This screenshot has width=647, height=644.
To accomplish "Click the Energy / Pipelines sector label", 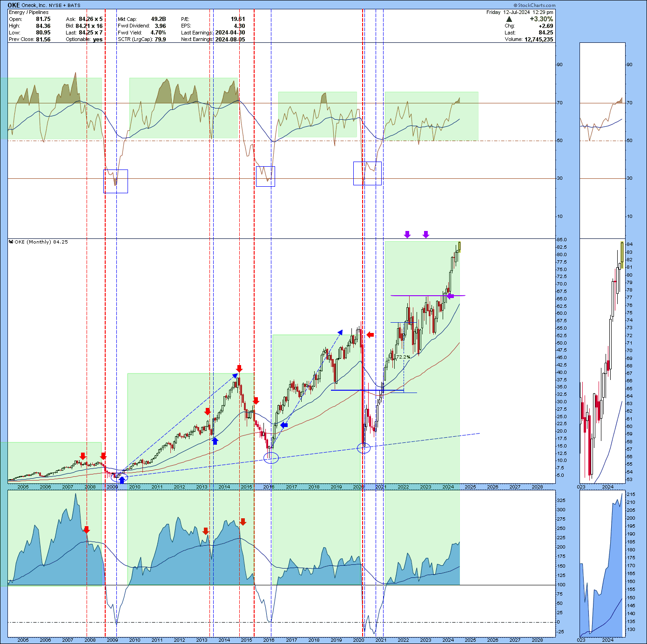I will [29, 12].
